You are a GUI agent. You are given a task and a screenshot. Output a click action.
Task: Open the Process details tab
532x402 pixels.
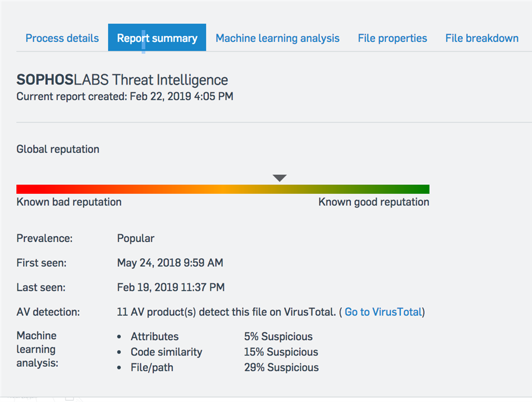[x=62, y=38]
